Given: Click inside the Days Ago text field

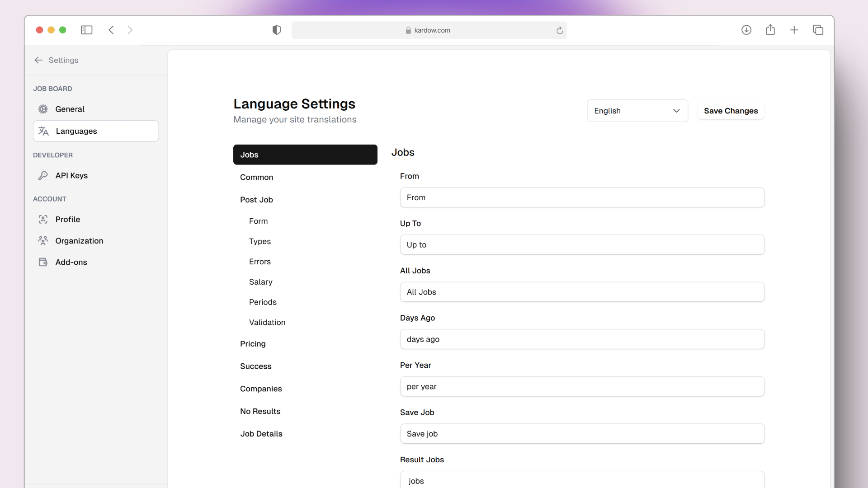Looking at the screenshot, I should pos(582,339).
